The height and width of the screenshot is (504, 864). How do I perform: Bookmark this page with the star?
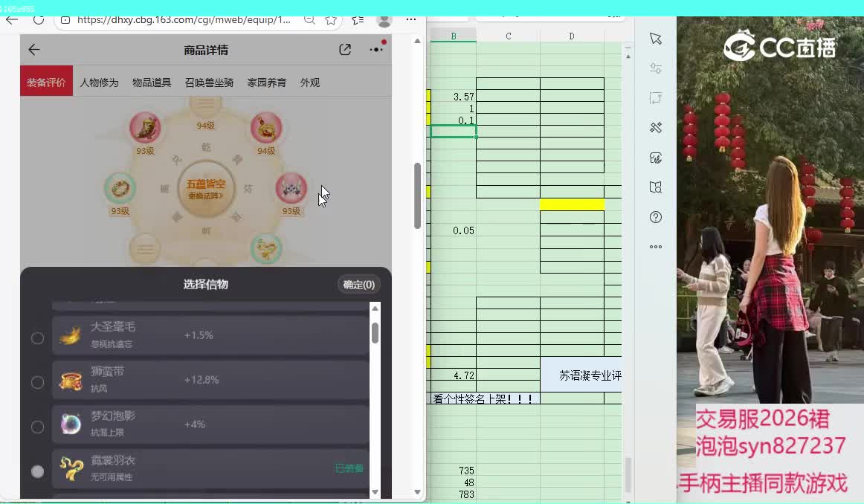(x=331, y=20)
